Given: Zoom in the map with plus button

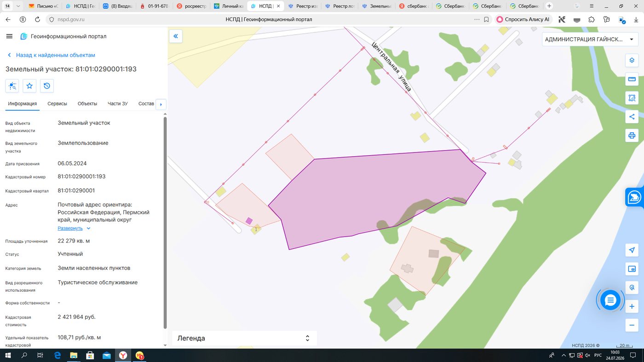Looking at the screenshot, I should coord(632,306).
